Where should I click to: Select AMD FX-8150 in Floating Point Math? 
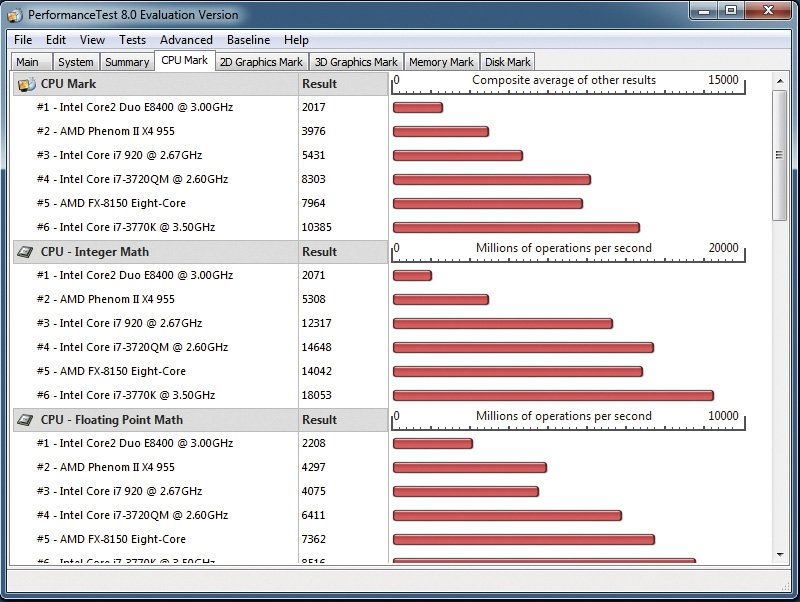[111, 539]
